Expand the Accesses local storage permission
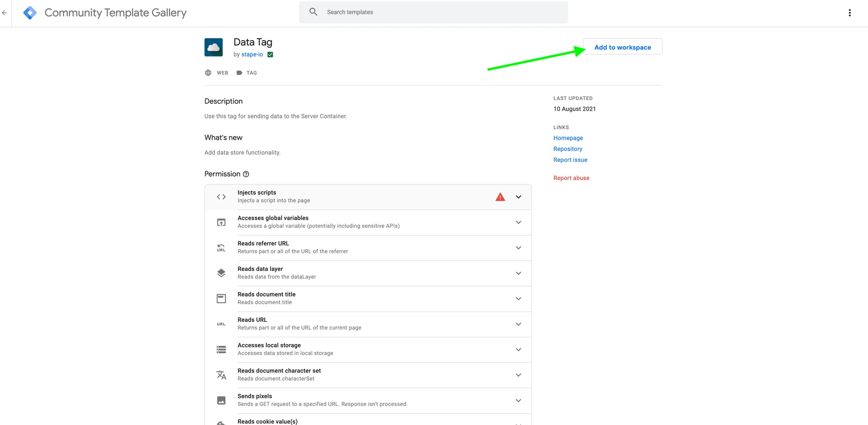The width and height of the screenshot is (868, 425). pos(519,349)
